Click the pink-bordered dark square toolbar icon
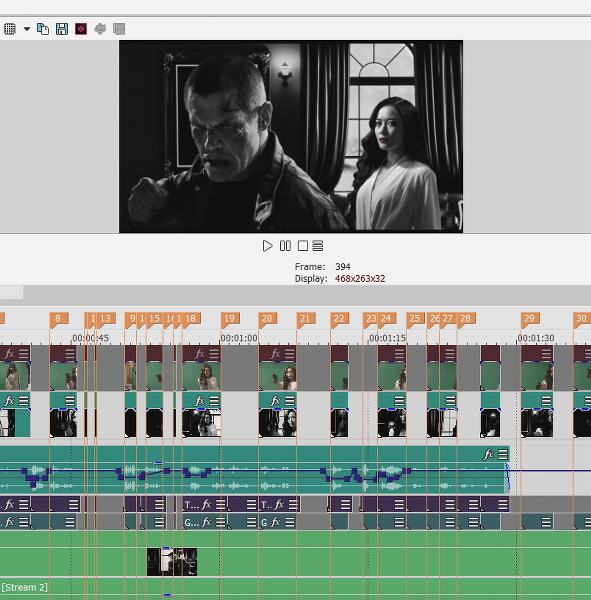591x600 pixels. (81, 29)
